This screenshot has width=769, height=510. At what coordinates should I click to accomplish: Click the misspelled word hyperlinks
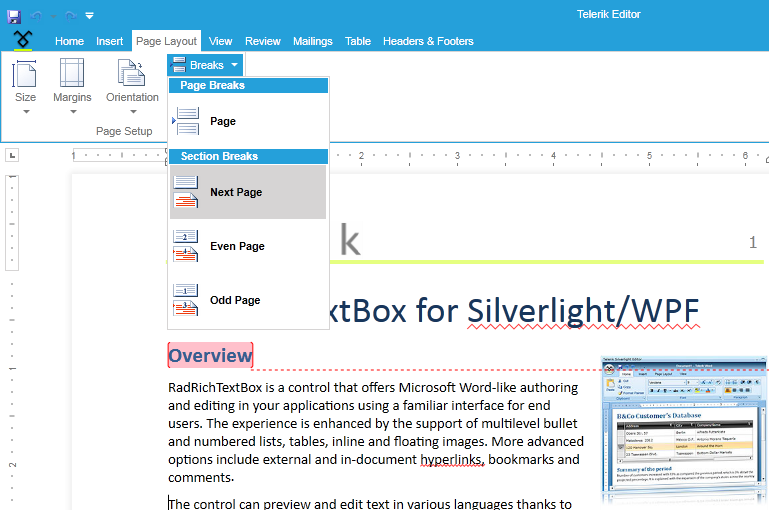coord(452,459)
